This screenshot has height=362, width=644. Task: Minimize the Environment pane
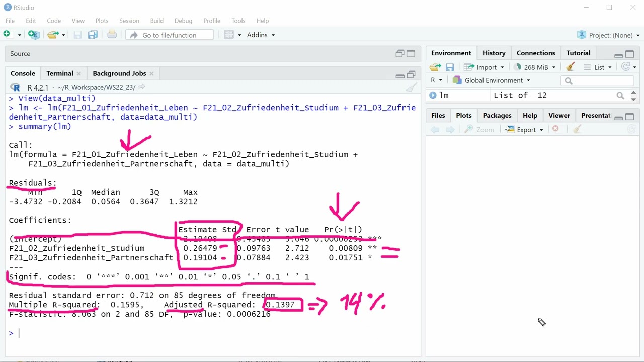[x=618, y=55]
